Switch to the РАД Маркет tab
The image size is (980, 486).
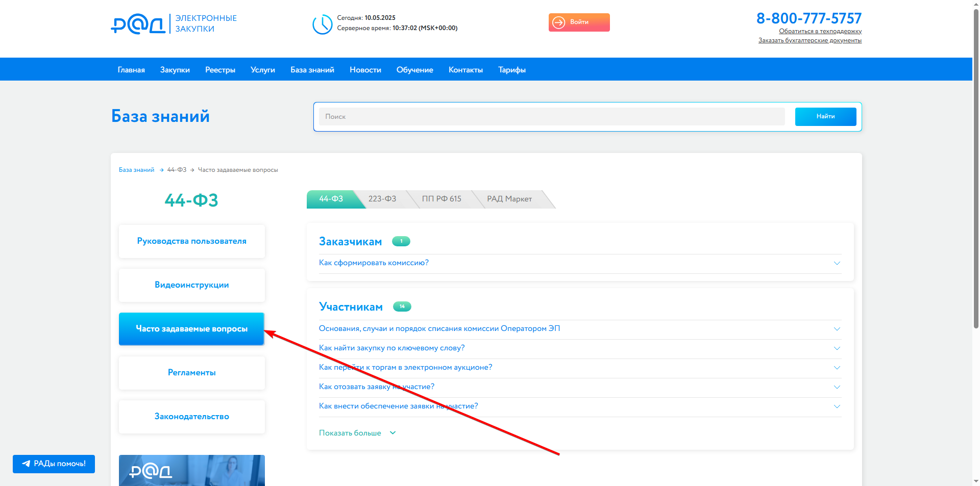pyautogui.click(x=509, y=199)
